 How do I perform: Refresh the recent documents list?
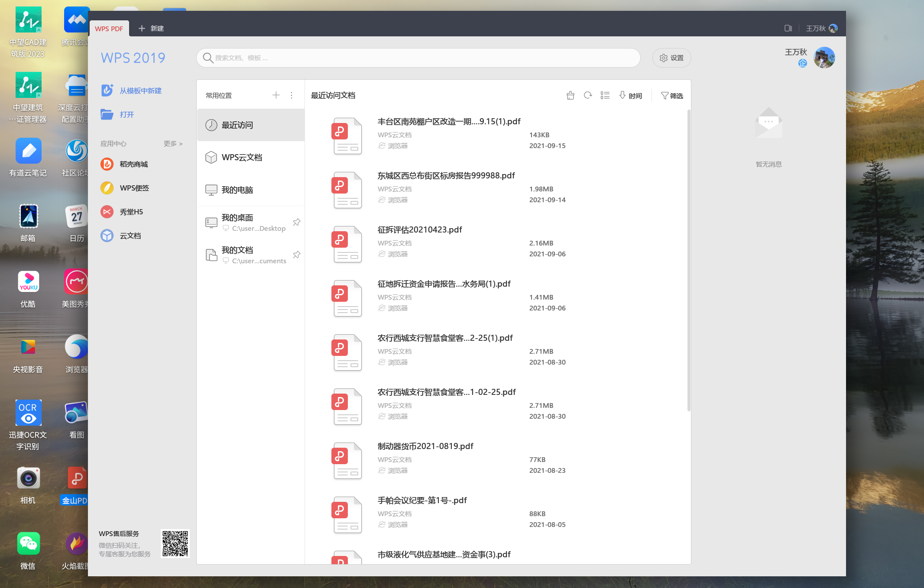point(588,95)
